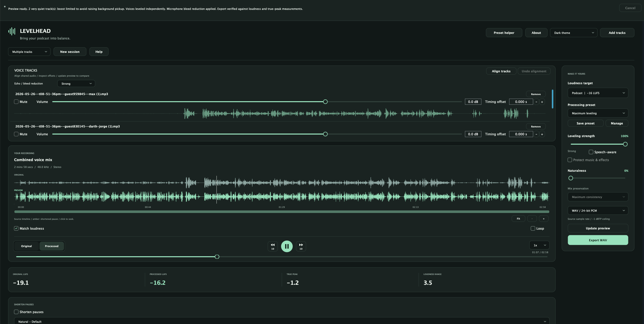The height and width of the screenshot is (324, 644).
Task: Click Add tracks
Action: (617, 33)
